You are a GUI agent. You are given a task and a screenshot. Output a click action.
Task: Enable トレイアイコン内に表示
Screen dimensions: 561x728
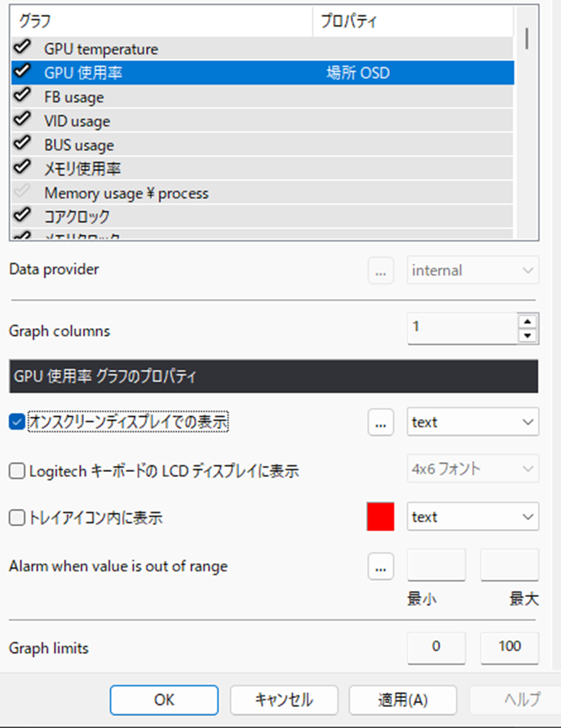[x=18, y=516]
